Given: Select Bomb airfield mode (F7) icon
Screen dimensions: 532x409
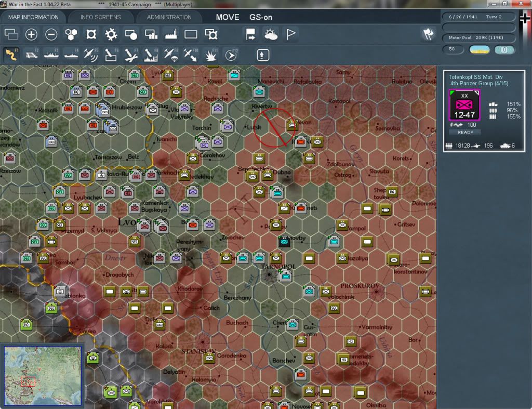Looking at the screenshot, I should (x=131, y=55).
